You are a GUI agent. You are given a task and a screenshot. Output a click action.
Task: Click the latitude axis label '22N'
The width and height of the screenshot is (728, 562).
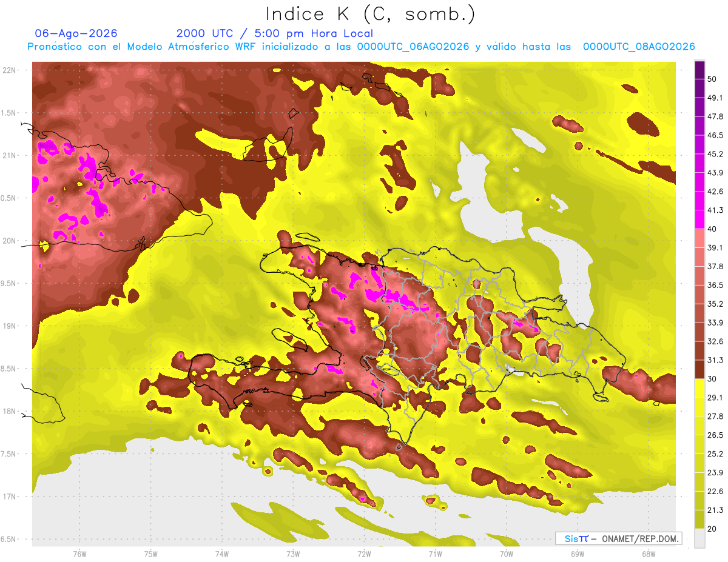coord(10,70)
